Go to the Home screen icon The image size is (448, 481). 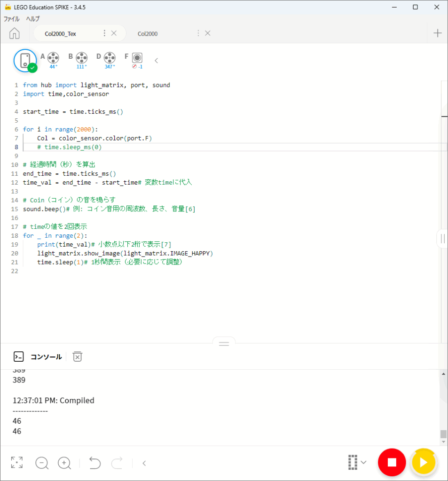point(15,33)
